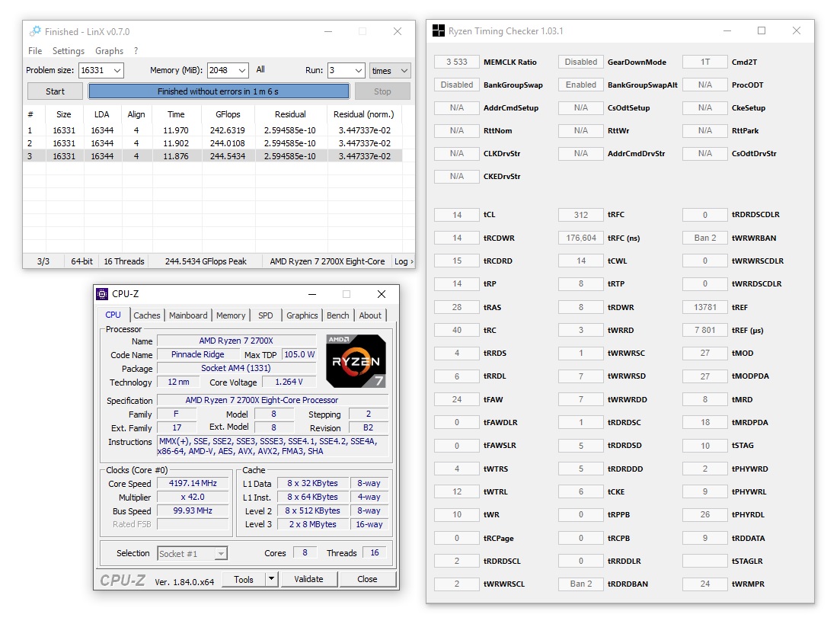Click the Stop button in LinX

tap(382, 91)
